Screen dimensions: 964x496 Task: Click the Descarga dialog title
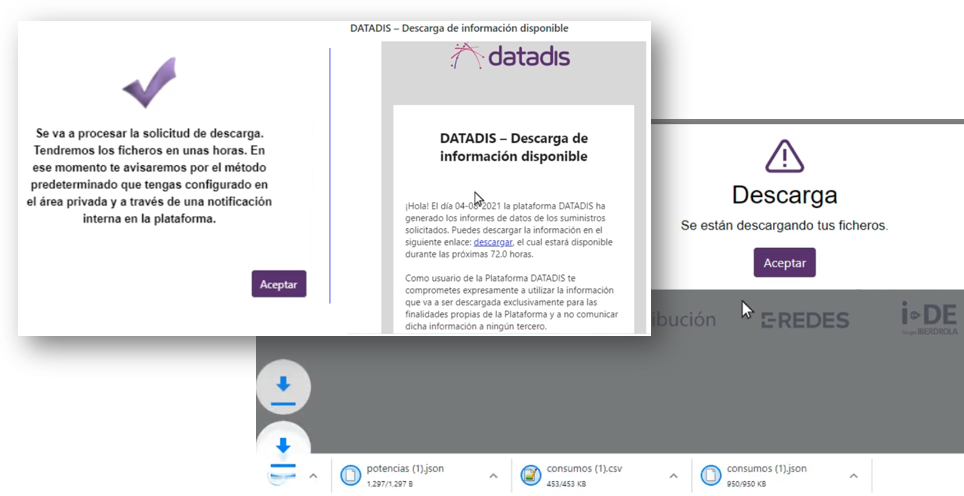pos(784,195)
